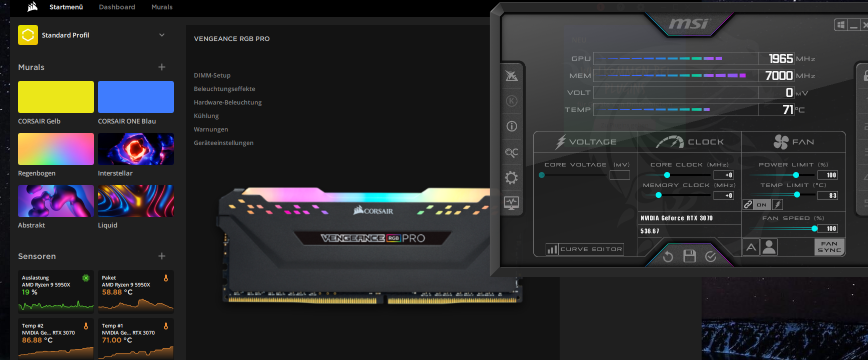Screen dimensions: 868x360
Task: Click the thermometer icon on Temp #2 sensor
Action: click(86, 326)
